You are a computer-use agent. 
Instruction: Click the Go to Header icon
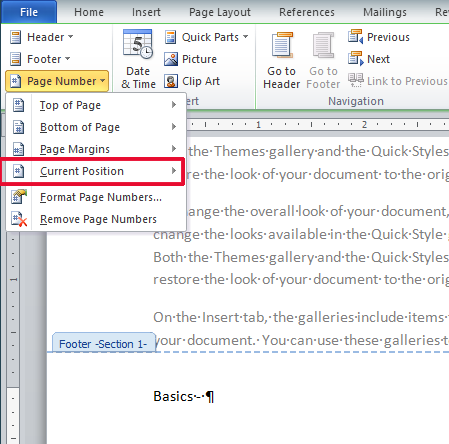point(282,45)
